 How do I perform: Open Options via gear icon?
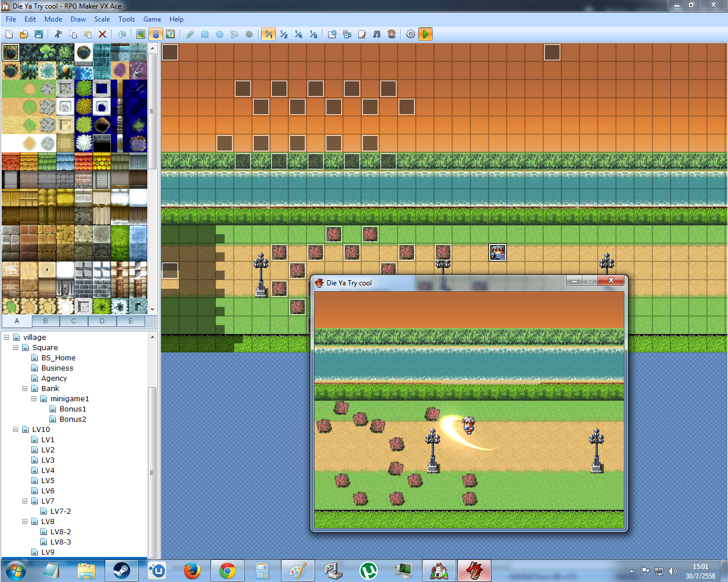pyautogui.click(x=411, y=34)
